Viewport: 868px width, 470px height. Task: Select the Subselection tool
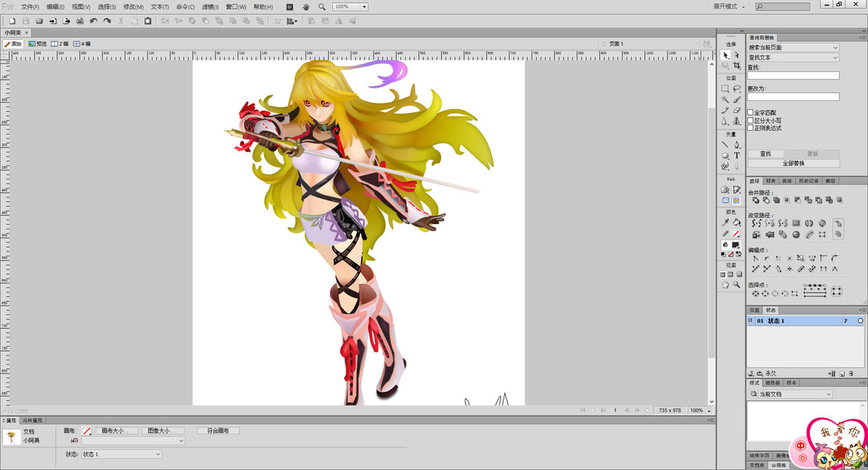click(x=737, y=56)
